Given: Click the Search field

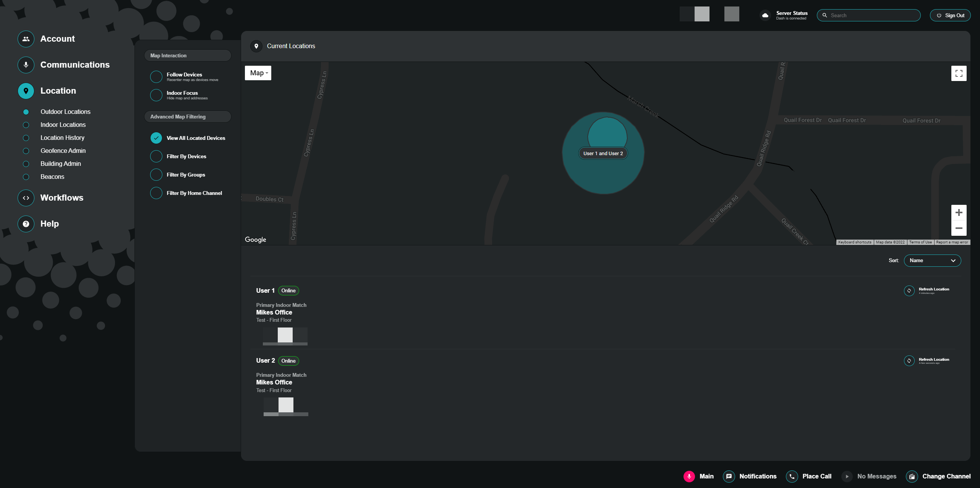Looking at the screenshot, I should [x=869, y=15].
